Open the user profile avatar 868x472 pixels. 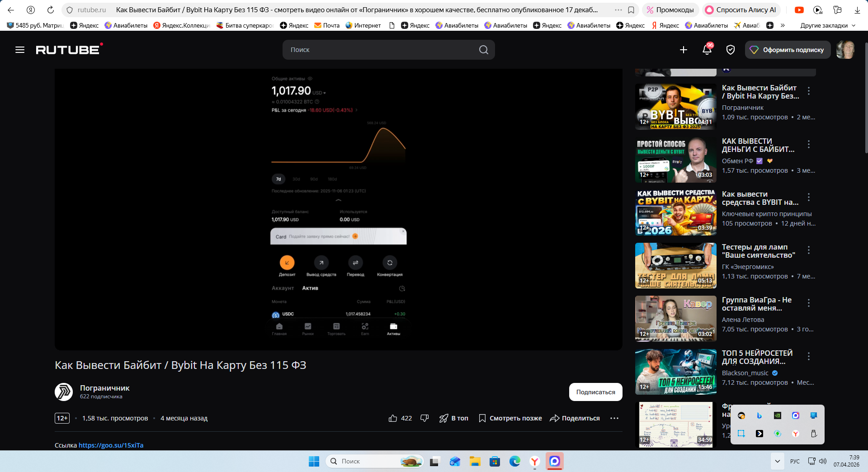[x=845, y=50]
